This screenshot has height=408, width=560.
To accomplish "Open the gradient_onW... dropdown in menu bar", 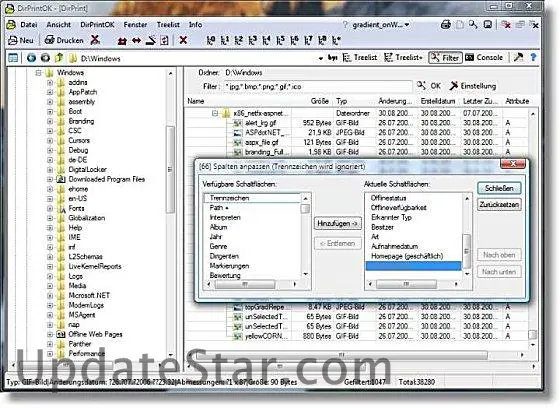I will click(381, 25).
